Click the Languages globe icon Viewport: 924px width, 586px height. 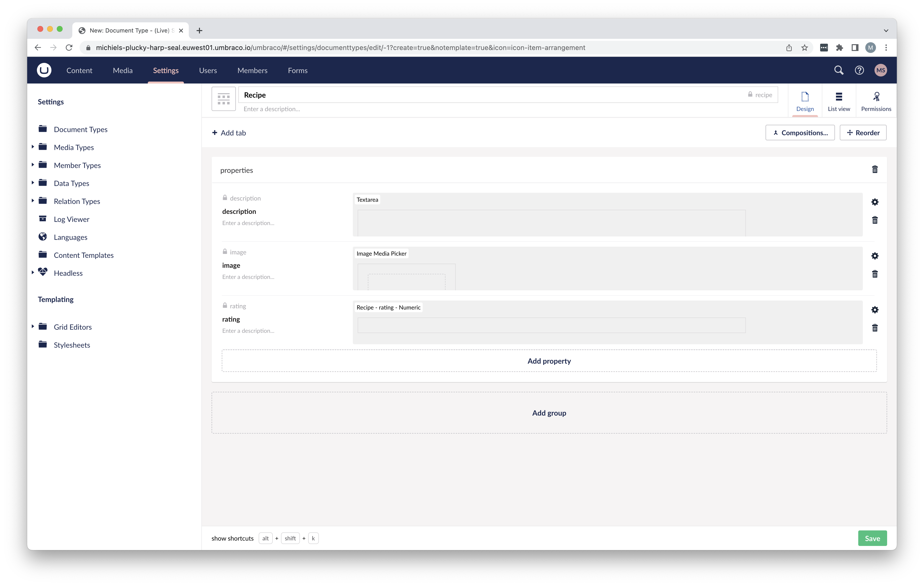[x=43, y=236]
